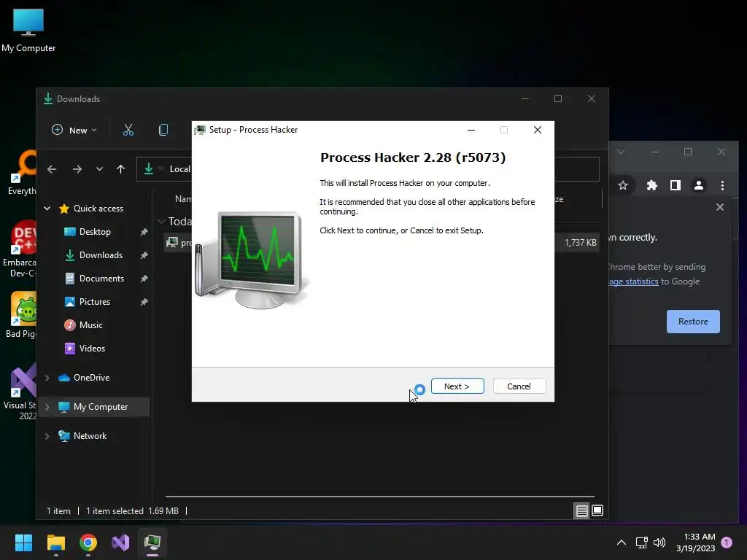Open Videos folder in sidebar
The width and height of the screenshot is (747, 560).
92,349
